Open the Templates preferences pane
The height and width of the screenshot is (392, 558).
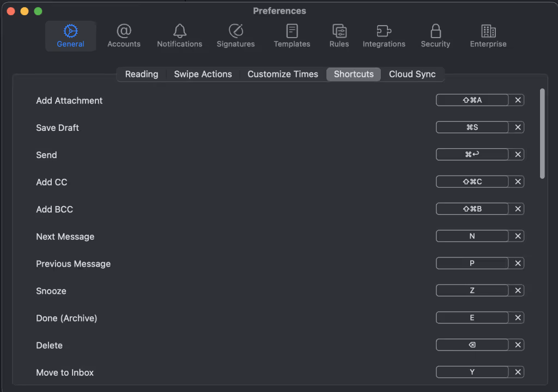point(292,36)
